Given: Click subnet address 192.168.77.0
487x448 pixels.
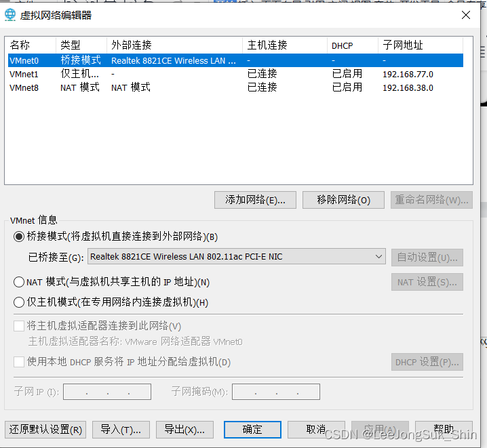Looking at the screenshot, I should (x=408, y=75).
